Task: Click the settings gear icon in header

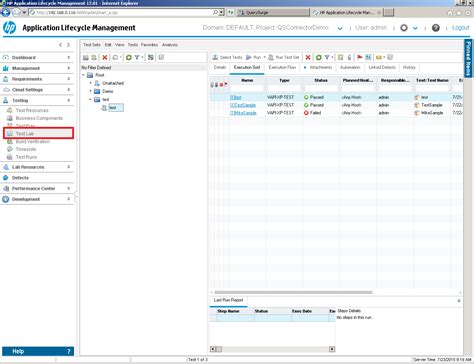Action: [x=404, y=28]
